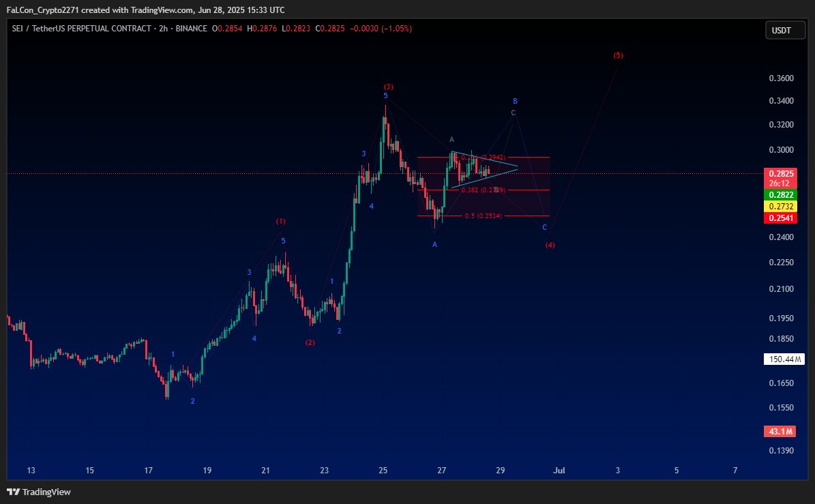Screen dimensions: 815x504
Task: Open the USDT currency selector
Action: pyautogui.click(x=786, y=31)
